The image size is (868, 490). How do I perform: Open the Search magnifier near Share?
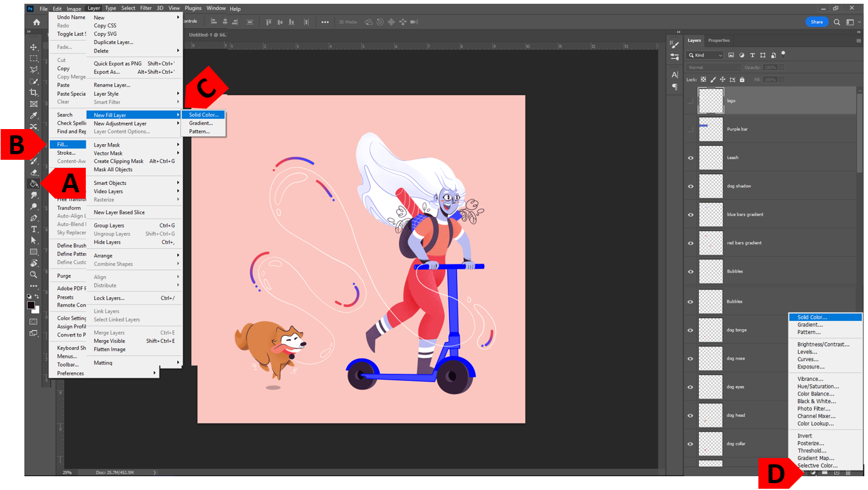coord(837,22)
